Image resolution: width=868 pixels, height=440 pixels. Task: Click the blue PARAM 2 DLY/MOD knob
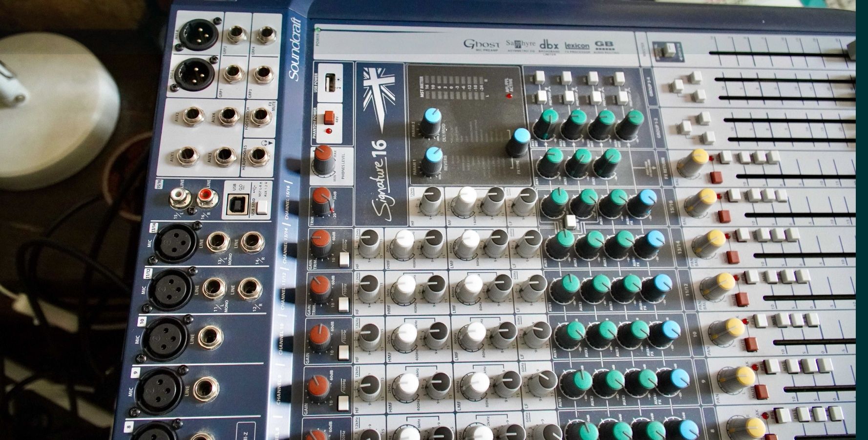(x=431, y=122)
